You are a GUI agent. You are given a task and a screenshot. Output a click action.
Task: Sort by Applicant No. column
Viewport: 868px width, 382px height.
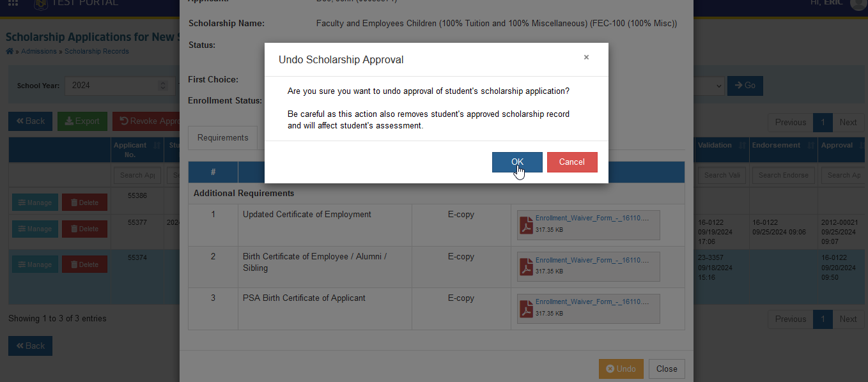pyautogui.click(x=137, y=149)
